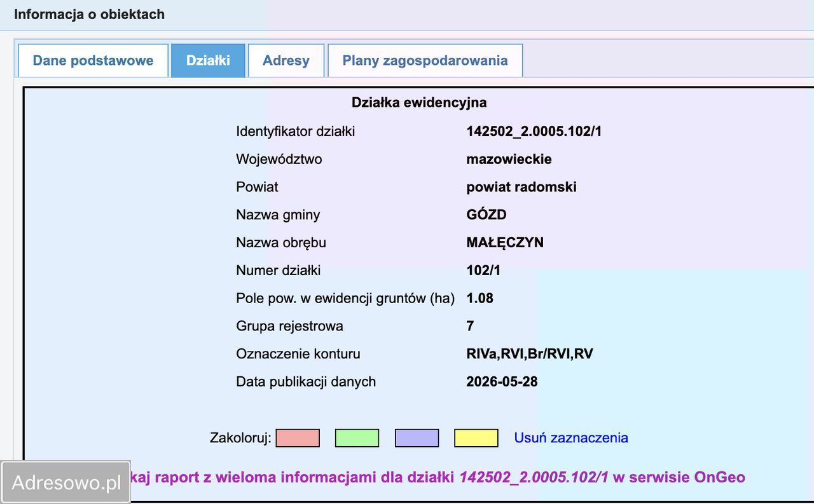This screenshot has height=504, width=814.
Task: Click the value mazowieckie
Action: [509, 159]
